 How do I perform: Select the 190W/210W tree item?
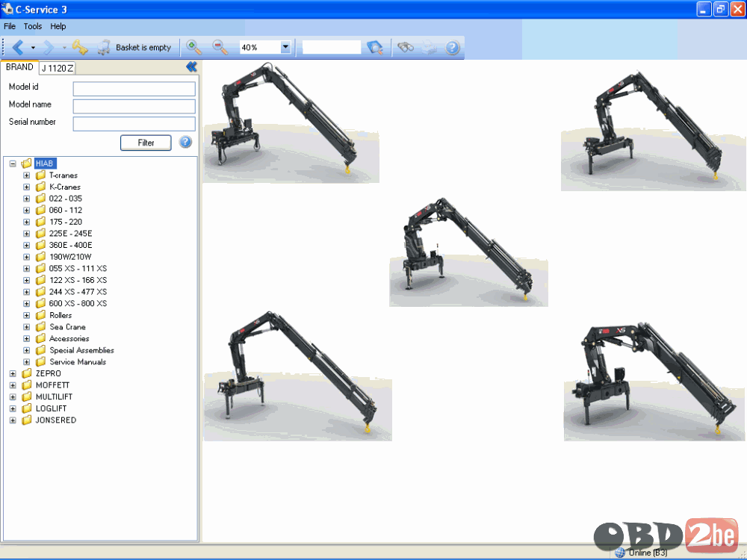[70, 257]
